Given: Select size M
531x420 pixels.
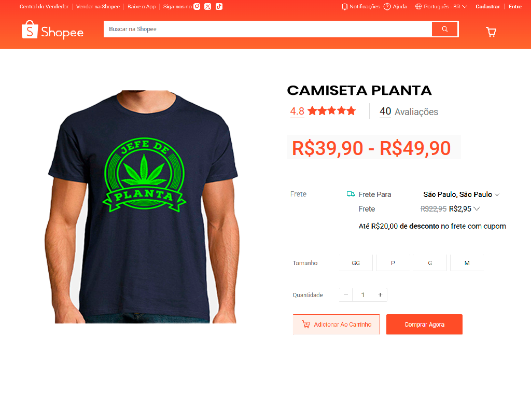Looking at the screenshot, I should pos(467,263).
